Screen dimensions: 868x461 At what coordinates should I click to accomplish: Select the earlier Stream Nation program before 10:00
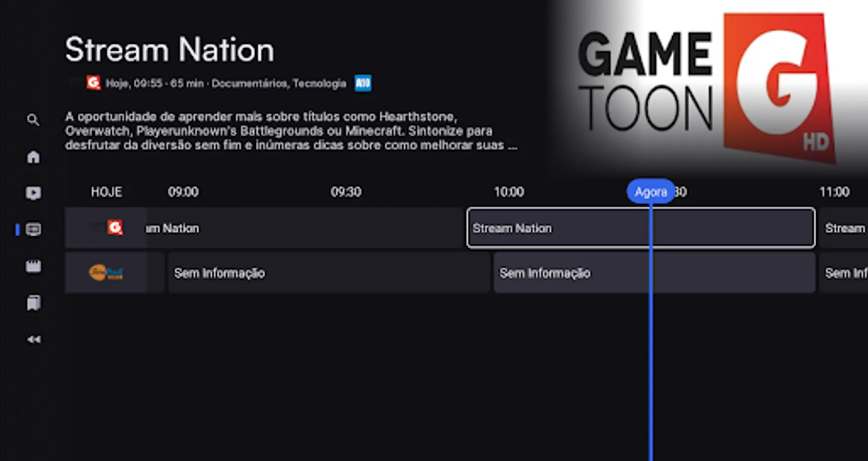[x=305, y=228]
